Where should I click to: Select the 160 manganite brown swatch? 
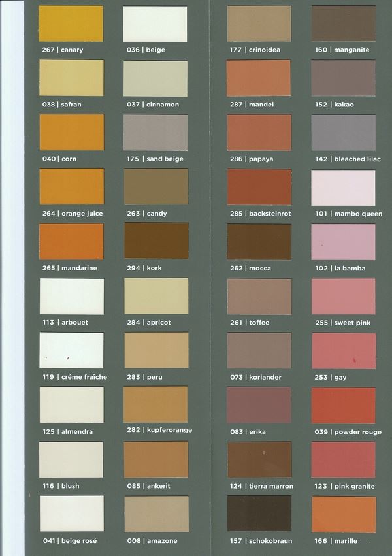(343, 24)
